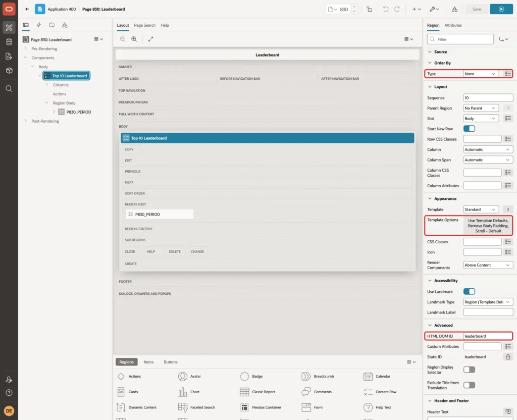Viewport: 517px width, 420px height.
Task: Click the Sequence input field
Action: coord(488,98)
